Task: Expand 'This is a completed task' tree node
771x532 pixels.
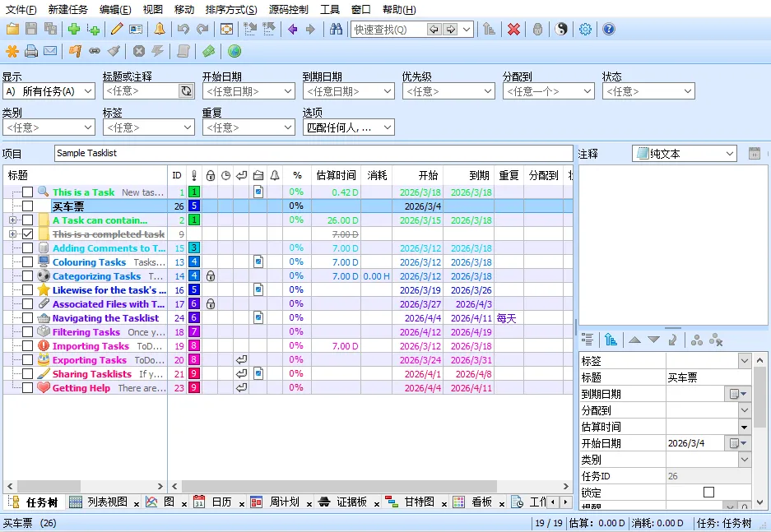Action: pyautogui.click(x=12, y=234)
